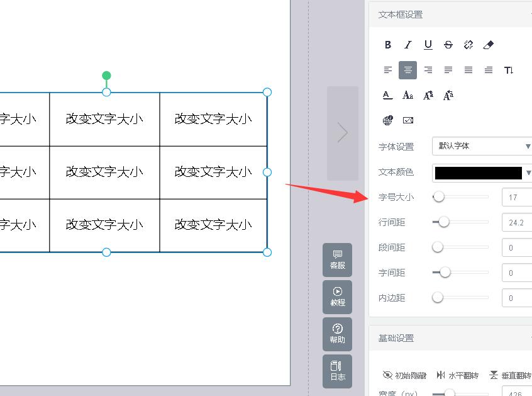Click the 内边距 slider handle
The image size is (532, 396).
(x=438, y=298)
